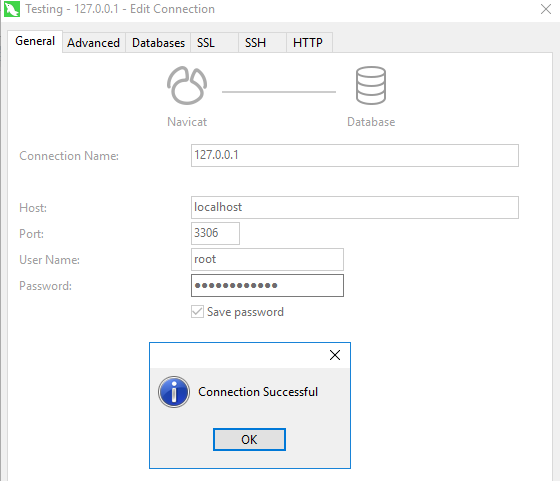
Task: Click the blue information icon in dialog
Action: tap(174, 392)
